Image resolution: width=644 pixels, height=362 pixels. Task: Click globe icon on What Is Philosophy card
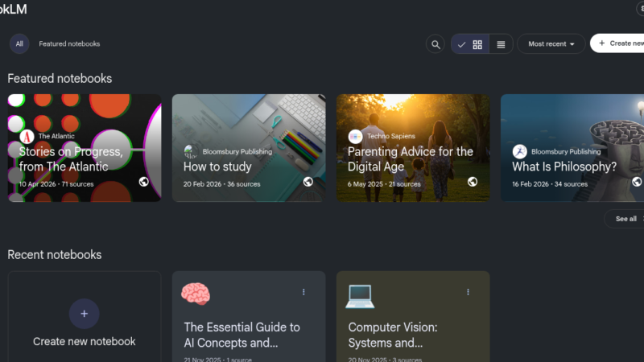pos(637,182)
